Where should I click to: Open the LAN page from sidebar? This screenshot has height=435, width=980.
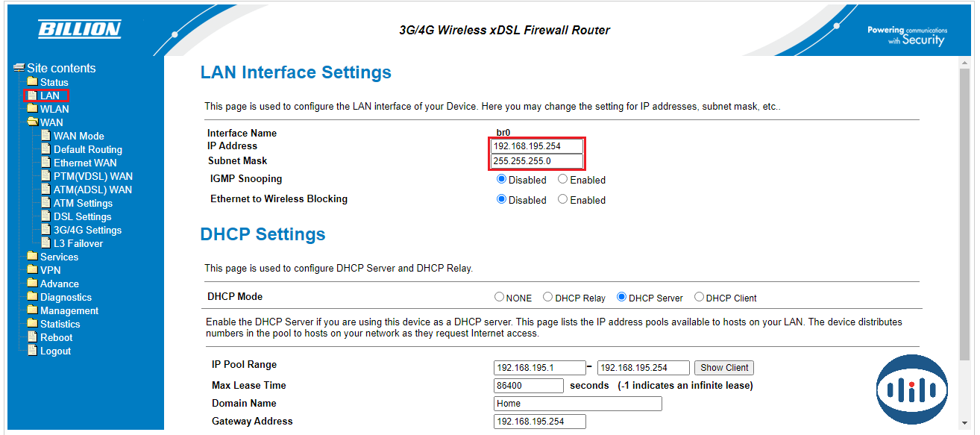[49, 96]
